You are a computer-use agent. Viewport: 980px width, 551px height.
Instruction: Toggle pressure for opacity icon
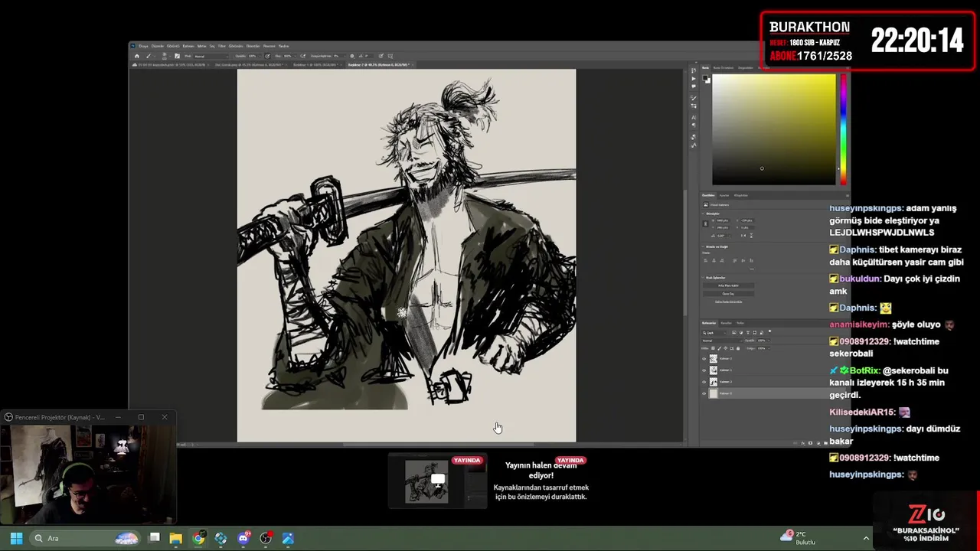267,56
